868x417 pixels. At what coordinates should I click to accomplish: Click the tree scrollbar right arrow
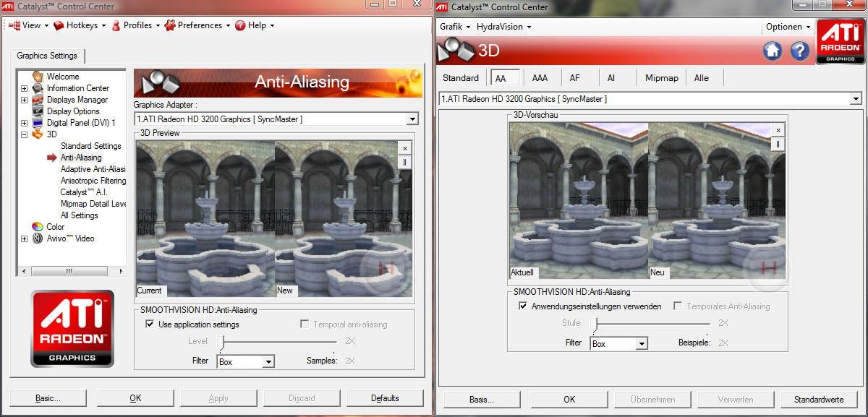click(x=120, y=271)
